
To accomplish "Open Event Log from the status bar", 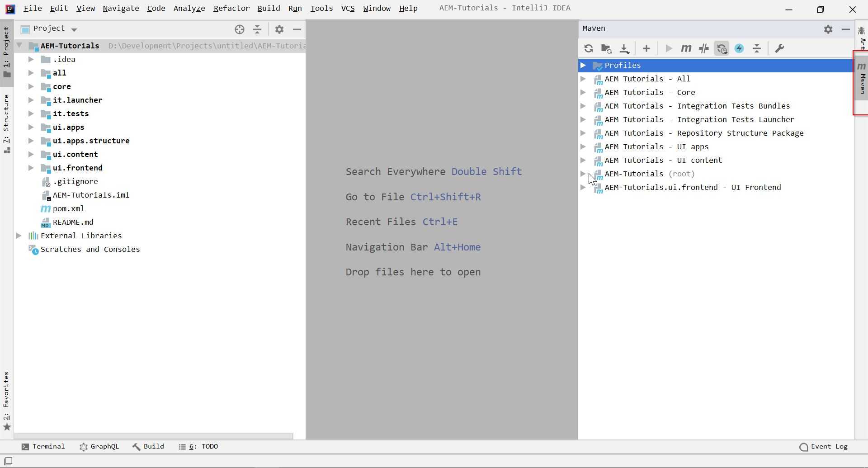I will pyautogui.click(x=829, y=446).
